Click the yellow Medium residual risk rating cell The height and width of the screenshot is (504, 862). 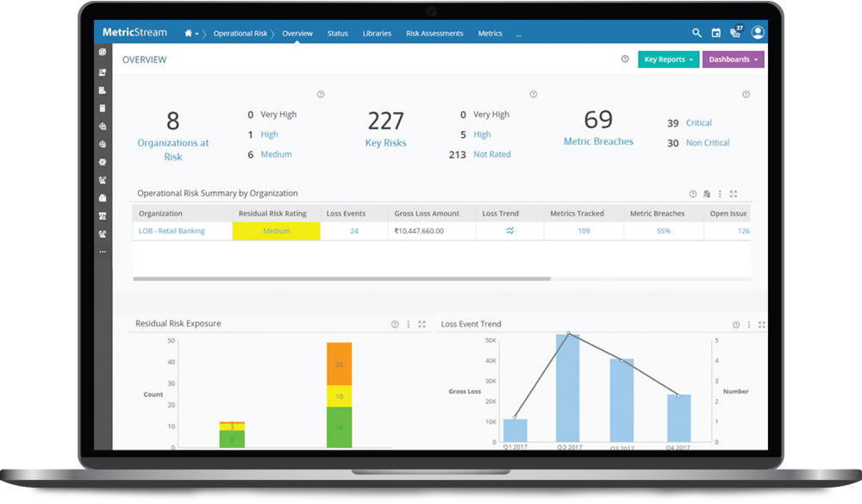click(276, 231)
